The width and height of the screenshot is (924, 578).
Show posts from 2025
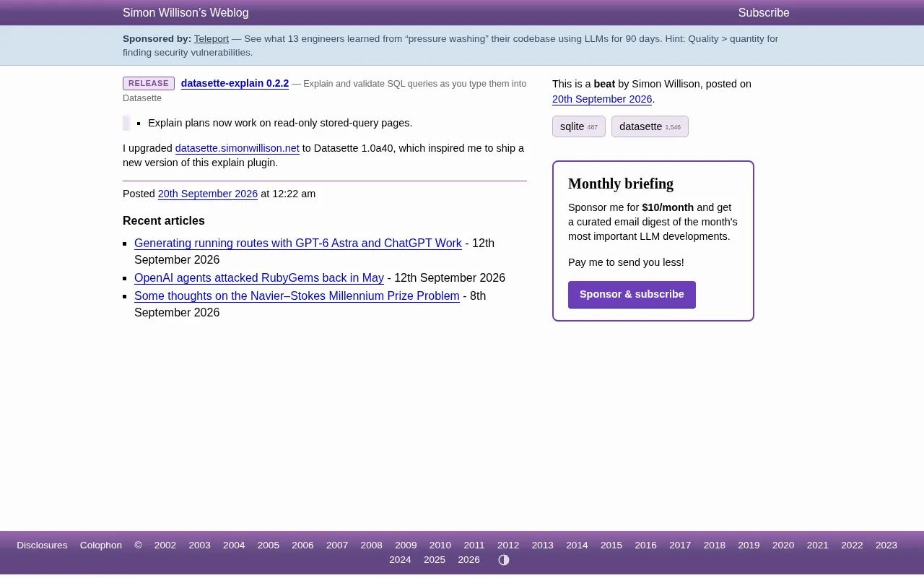click(x=435, y=560)
